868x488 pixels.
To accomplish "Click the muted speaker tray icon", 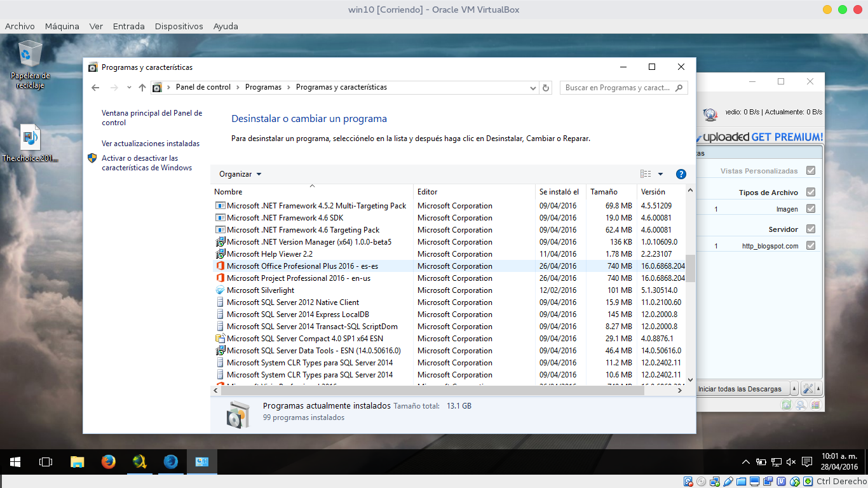I will coord(791,462).
